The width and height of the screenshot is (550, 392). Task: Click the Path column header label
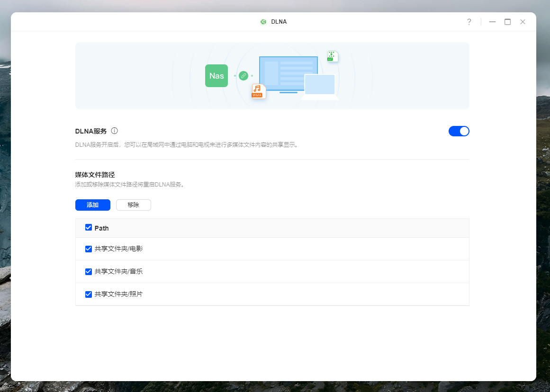(102, 228)
